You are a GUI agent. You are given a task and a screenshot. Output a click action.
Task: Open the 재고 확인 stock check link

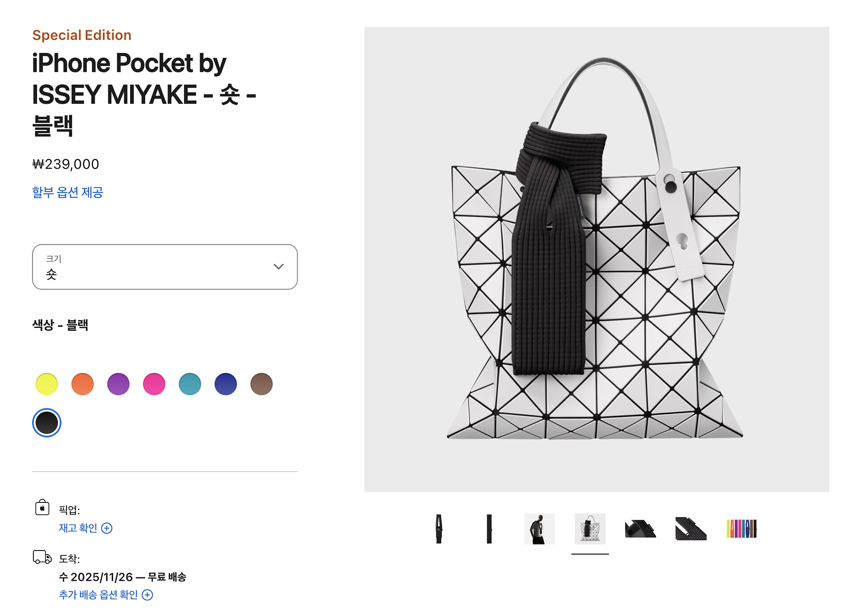[78, 528]
